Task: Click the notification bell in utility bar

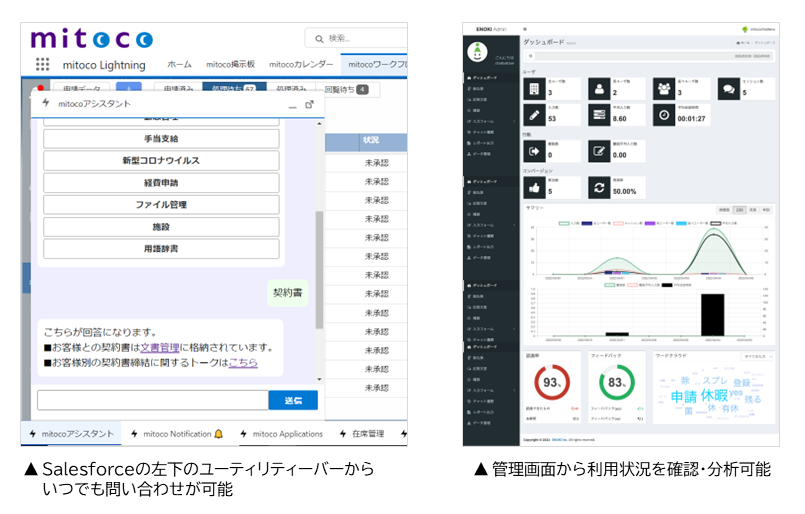Action: 219,434
